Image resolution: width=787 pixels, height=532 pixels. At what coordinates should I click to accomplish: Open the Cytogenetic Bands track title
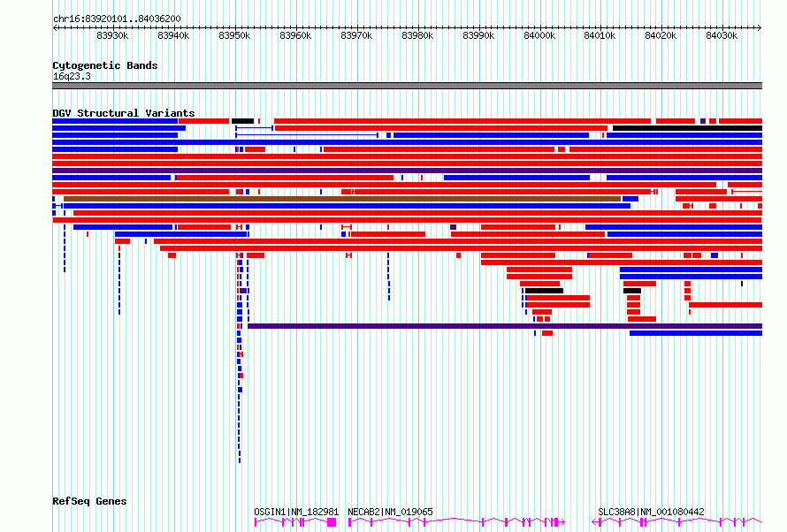[x=105, y=65]
